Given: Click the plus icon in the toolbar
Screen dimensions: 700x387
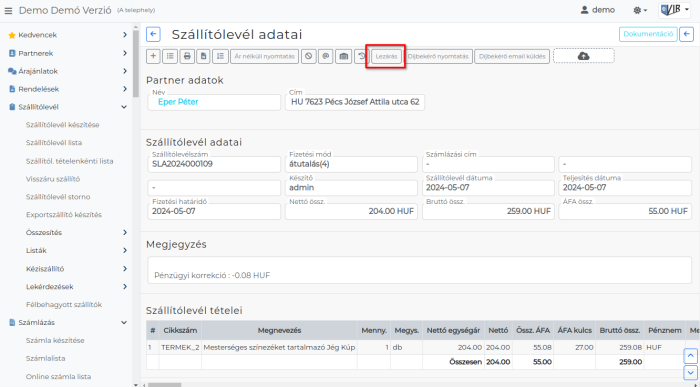Looking at the screenshot, I should [x=153, y=56].
